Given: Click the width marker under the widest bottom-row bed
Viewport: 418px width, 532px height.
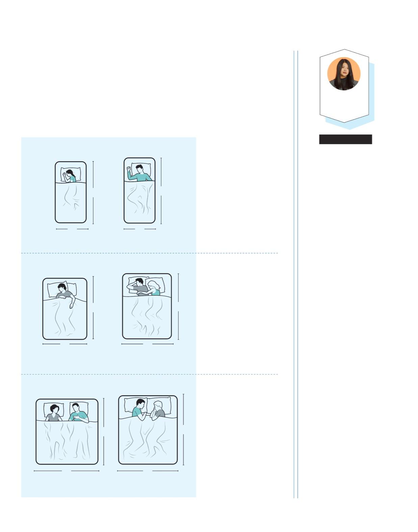Looking at the screenshot, I should pos(67,471).
